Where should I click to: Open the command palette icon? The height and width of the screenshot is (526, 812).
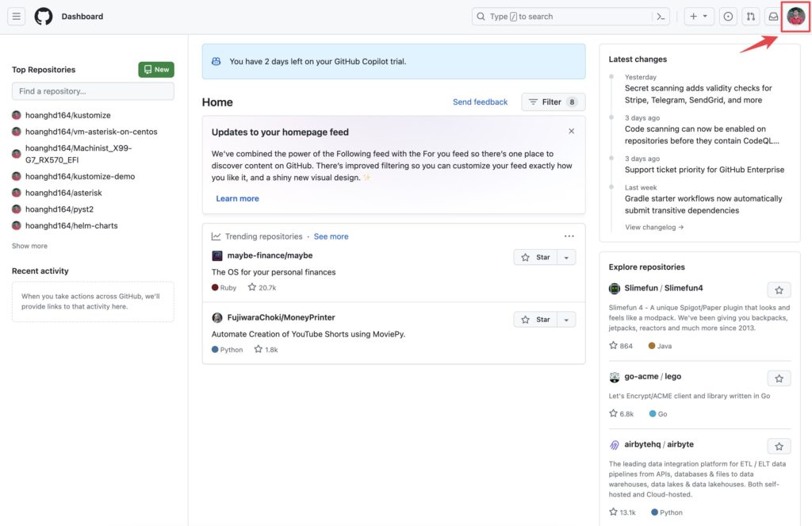(661, 17)
